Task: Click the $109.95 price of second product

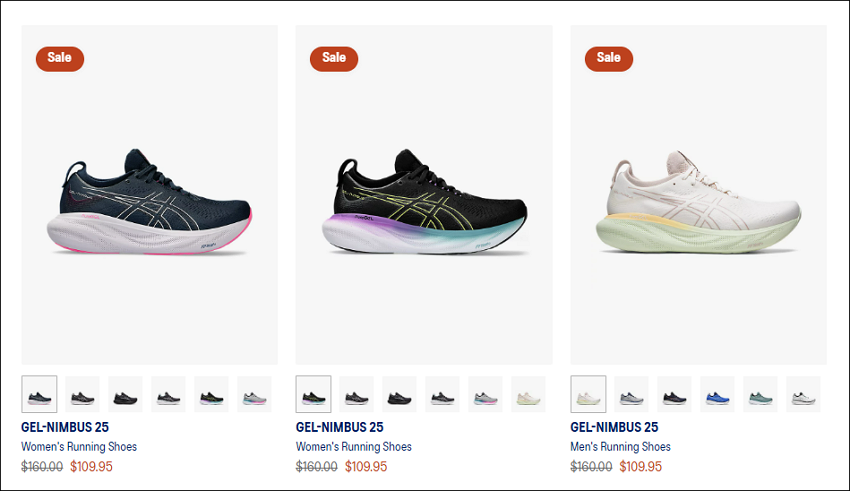Action: (366, 466)
